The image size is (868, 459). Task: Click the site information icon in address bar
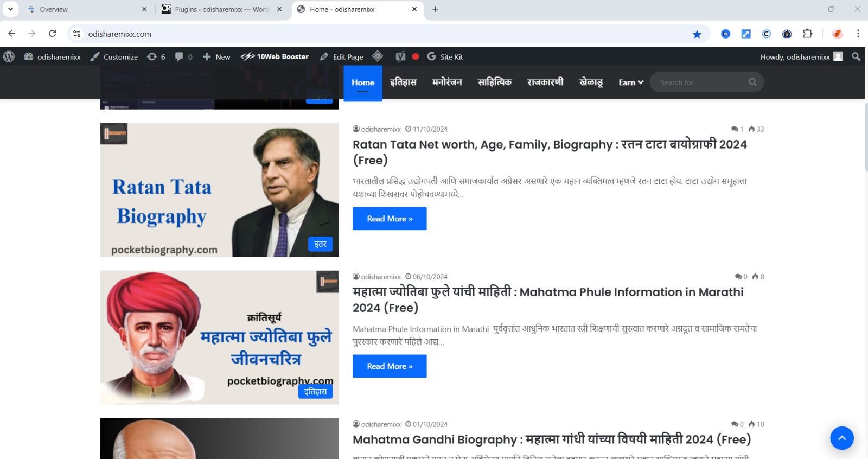(77, 34)
